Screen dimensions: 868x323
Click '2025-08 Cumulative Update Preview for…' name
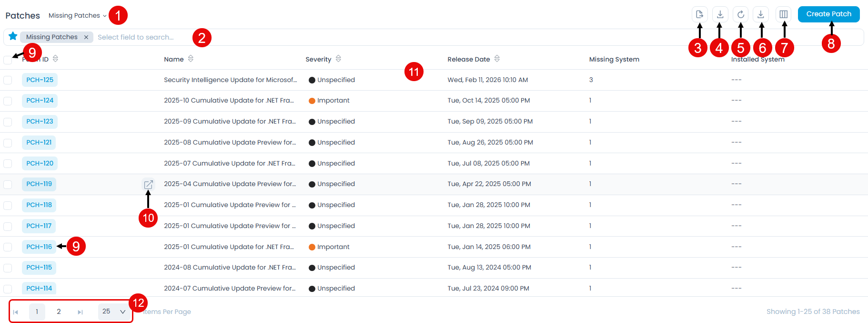coord(230,142)
